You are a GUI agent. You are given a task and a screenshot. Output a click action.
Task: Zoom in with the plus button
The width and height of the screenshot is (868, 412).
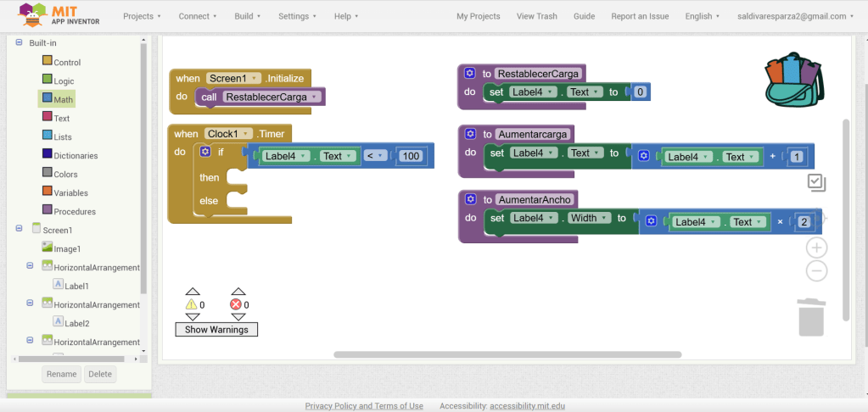coord(816,248)
